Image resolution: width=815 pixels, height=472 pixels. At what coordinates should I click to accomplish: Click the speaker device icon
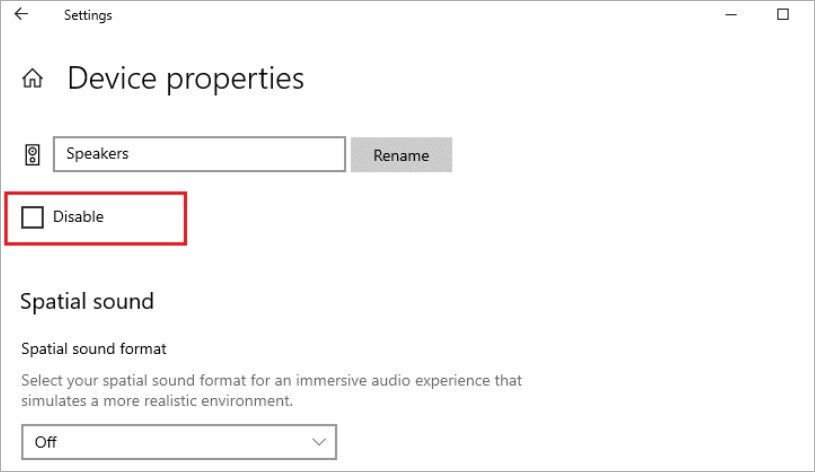click(33, 155)
